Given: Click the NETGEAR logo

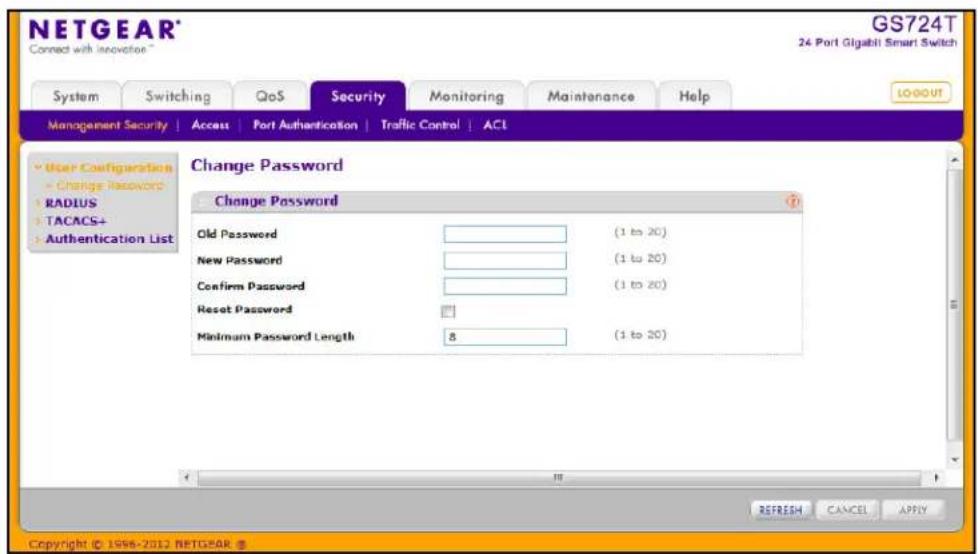Looking at the screenshot, I should tap(105, 30).
